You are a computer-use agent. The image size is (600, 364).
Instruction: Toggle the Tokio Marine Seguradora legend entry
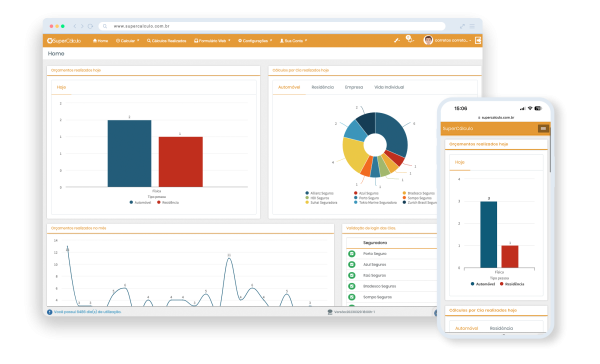pos(375,202)
